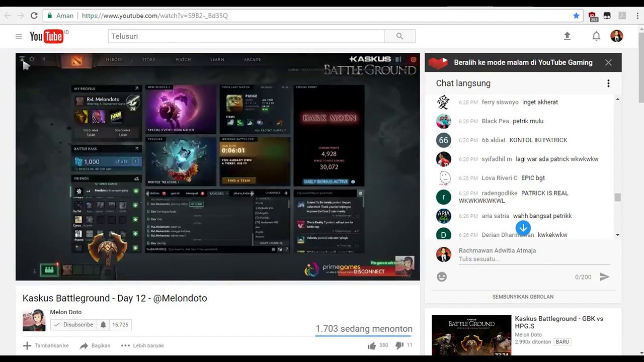Toggle channel notification bell beside Disubscribe
The image size is (644, 362).
point(103,325)
